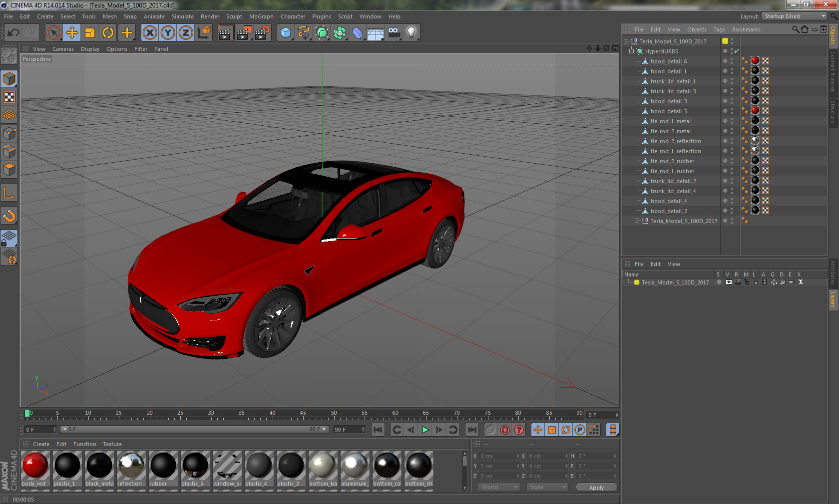Open the array modeling objects
Viewport: 839px width, 504px height.
tap(340, 33)
